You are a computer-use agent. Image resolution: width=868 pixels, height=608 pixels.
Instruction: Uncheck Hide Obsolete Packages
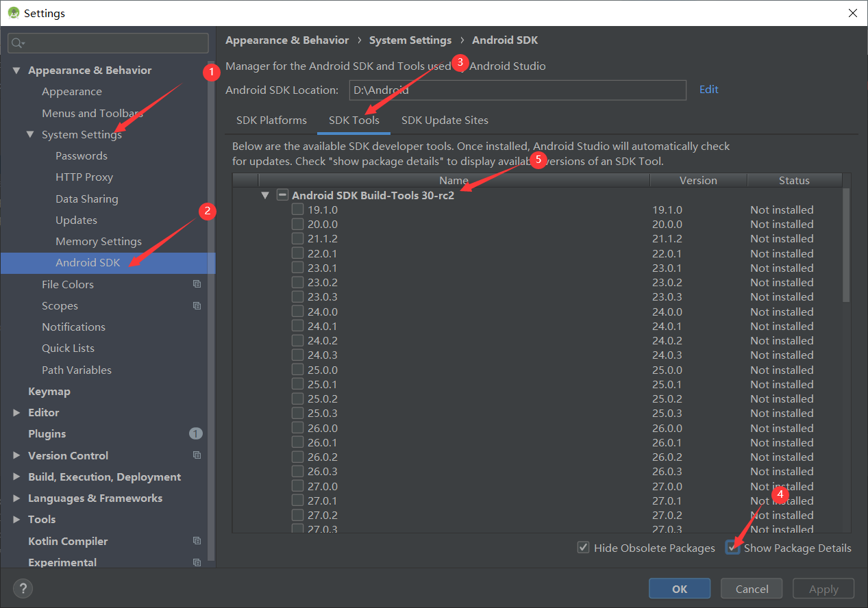[583, 548]
